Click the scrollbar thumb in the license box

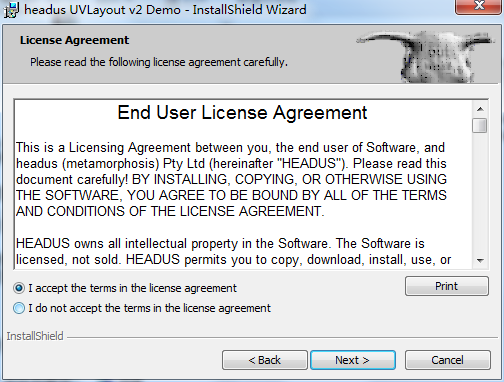(480, 126)
